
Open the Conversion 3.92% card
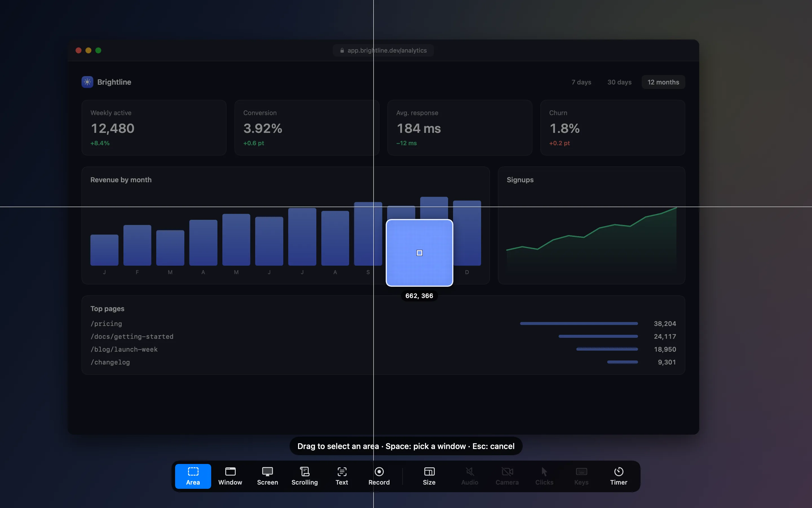[307, 128]
